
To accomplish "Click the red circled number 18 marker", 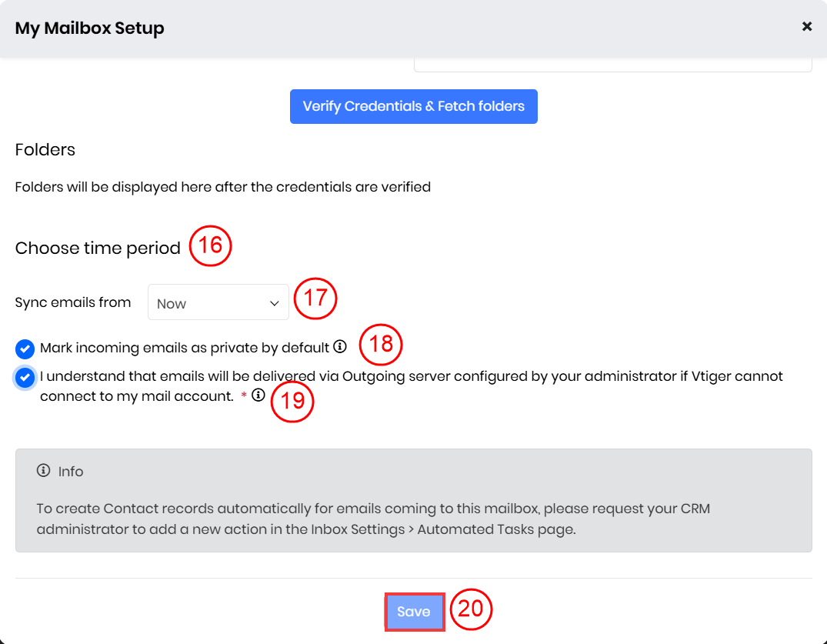I will tap(381, 344).
